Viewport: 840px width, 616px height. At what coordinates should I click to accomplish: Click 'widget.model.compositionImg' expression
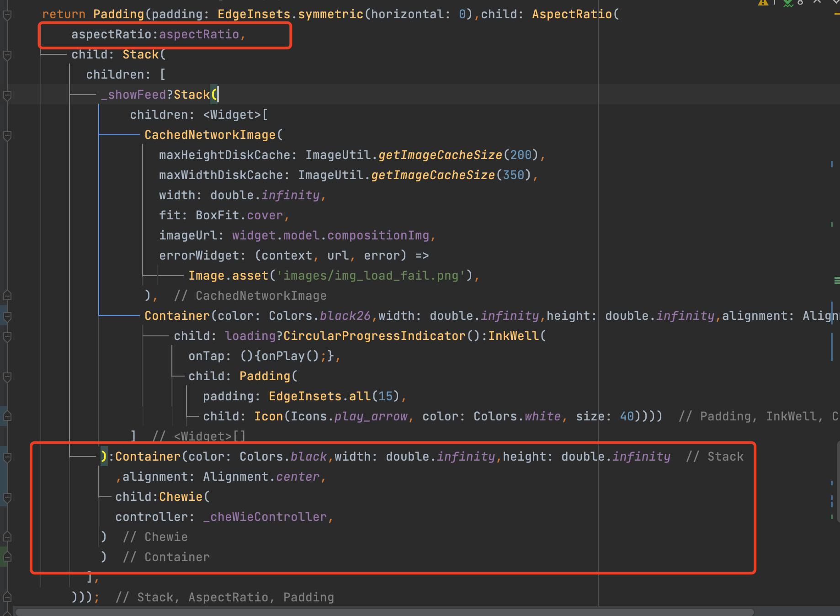click(x=330, y=236)
